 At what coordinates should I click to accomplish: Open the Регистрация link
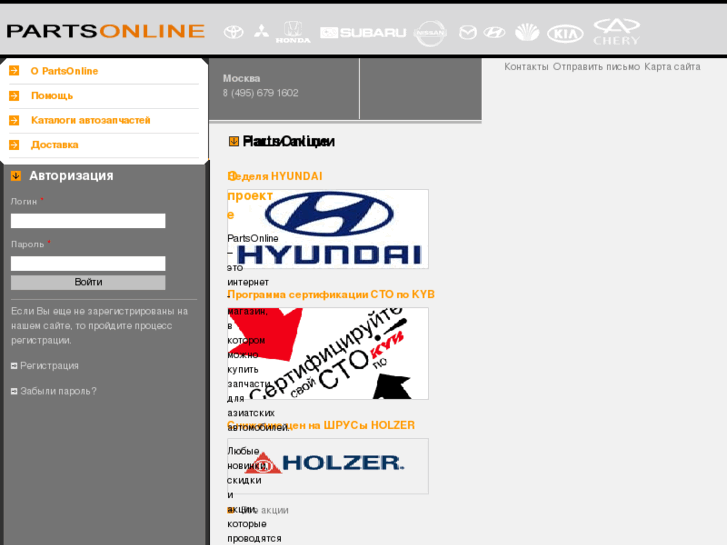(x=49, y=365)
